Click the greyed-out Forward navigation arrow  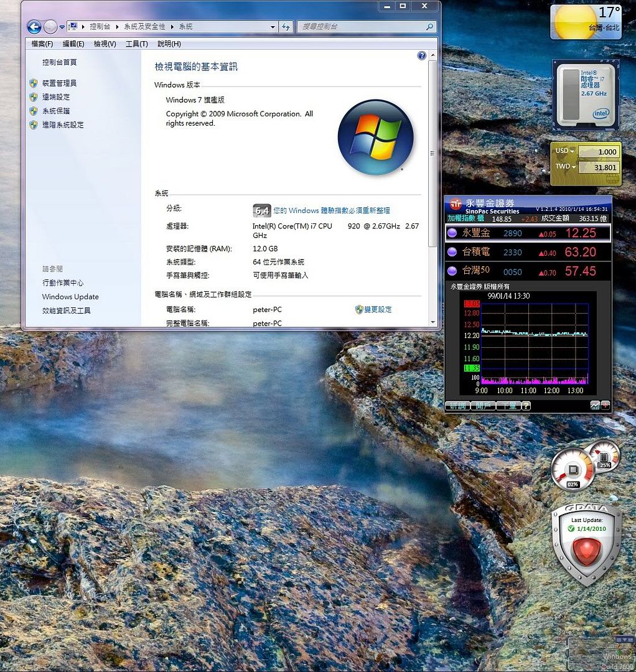pyautogui.click(x=50, y=27)
